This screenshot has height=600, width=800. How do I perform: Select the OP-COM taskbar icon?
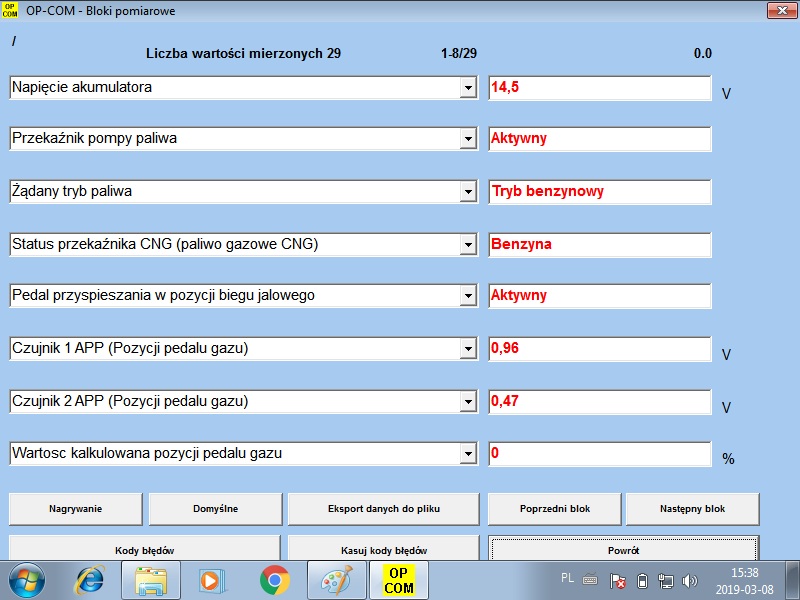399,580
